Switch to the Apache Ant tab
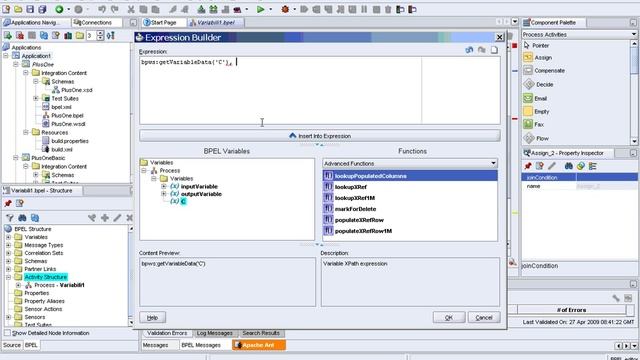The height and width of the screenshot is (360, 640). 259,345
